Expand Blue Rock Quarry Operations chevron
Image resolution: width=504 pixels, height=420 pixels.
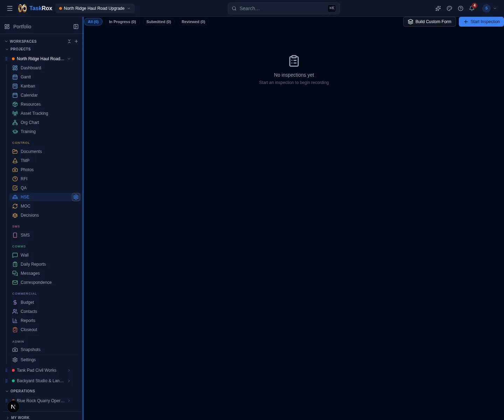pos(69,401)
